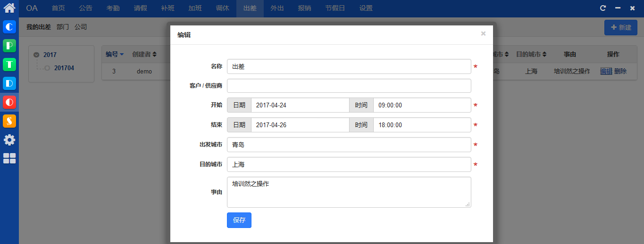Open the app grid icon in sidebar

click(x=9, y=158)
